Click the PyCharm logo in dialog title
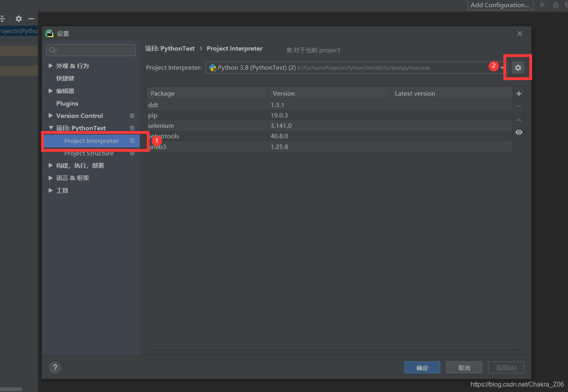Image resolution: width=568 pixels, height=392 pixels. [x=49, y=33]
